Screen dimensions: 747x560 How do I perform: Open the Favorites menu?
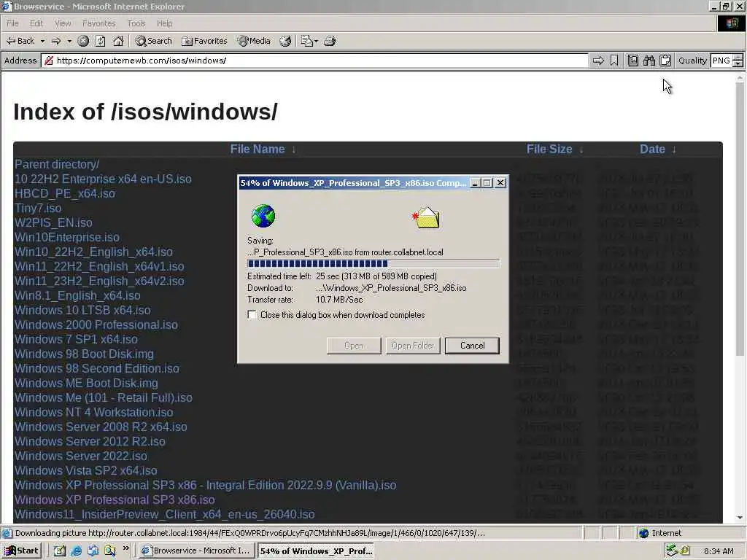pos(98,23)
